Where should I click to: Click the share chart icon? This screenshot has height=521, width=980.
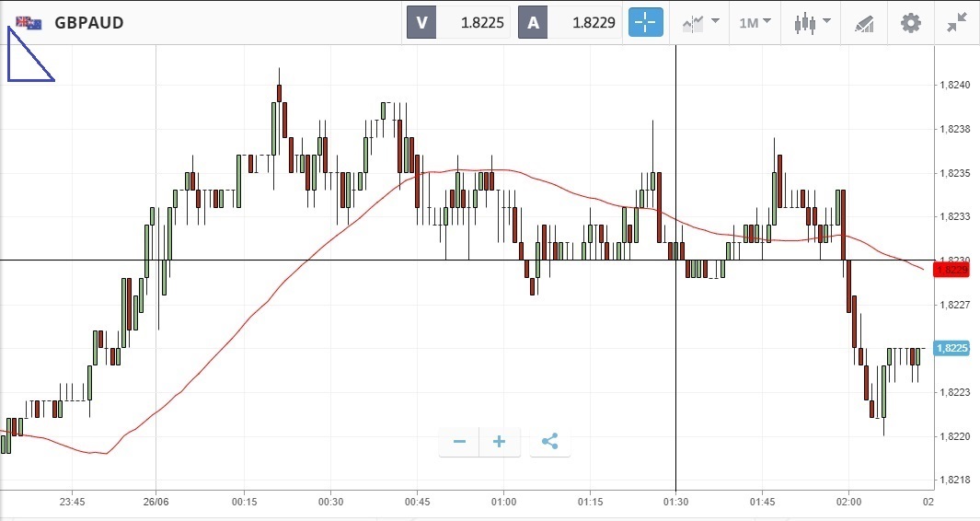click(549, 442)
